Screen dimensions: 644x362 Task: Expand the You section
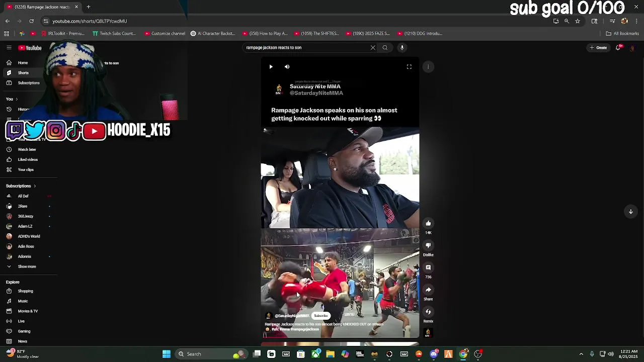pos(12,99)
